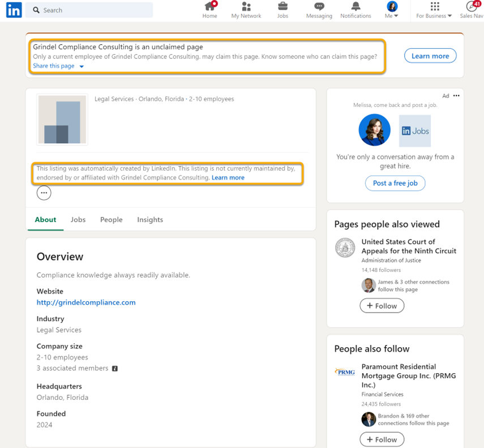Image resolution: width=484 pixels, height=448 pixels.
Task: Open the PRMG company logo thumbnail
Action: point(345,372)
